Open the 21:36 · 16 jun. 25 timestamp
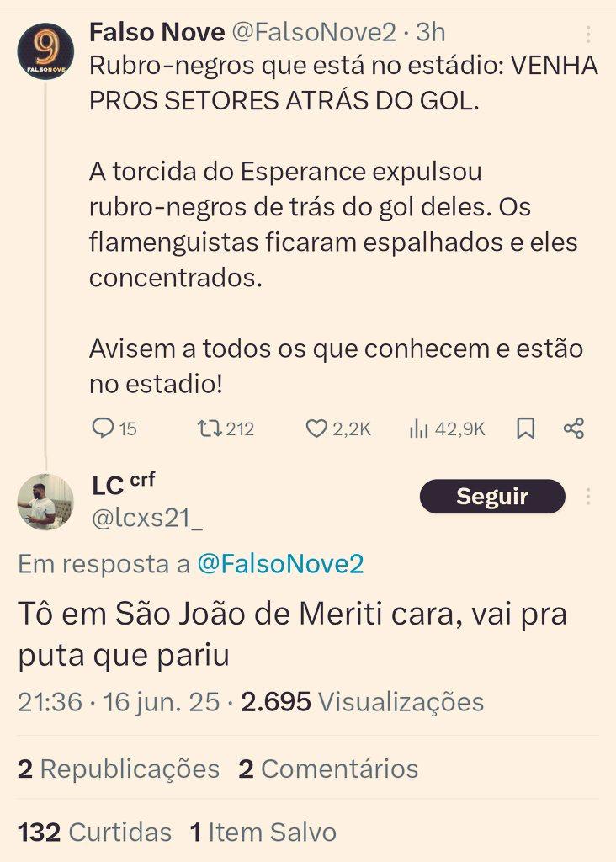The height and width of the screenshot is (862, 616). click(119, 702)
